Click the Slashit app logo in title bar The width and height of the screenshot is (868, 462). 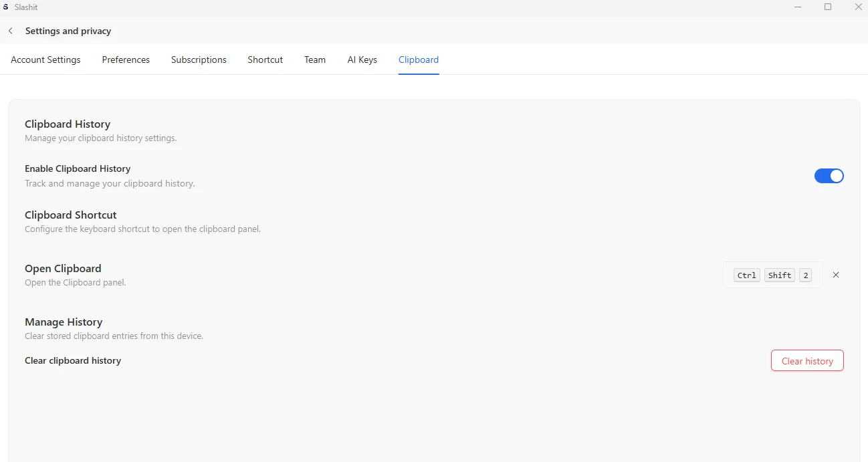click(6, 7)
